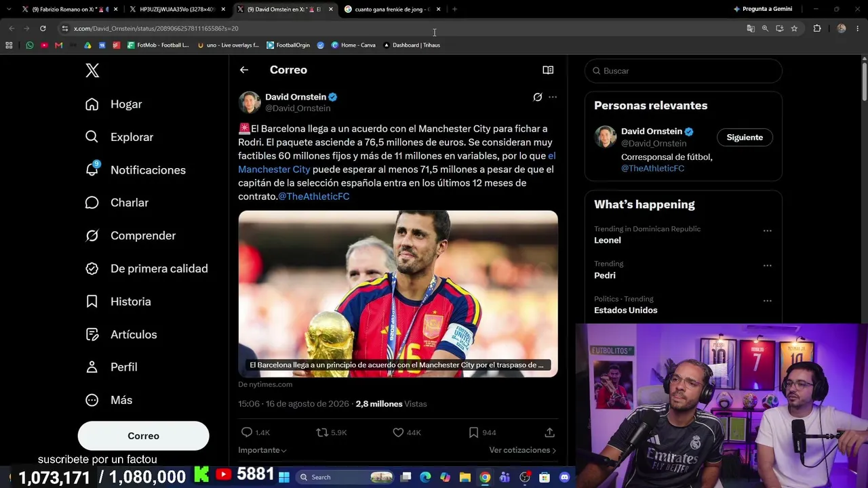Screen dimensions: 868x488
Task: Click the Pregunta a Gemini button
Action: click(x=762, y=9)
